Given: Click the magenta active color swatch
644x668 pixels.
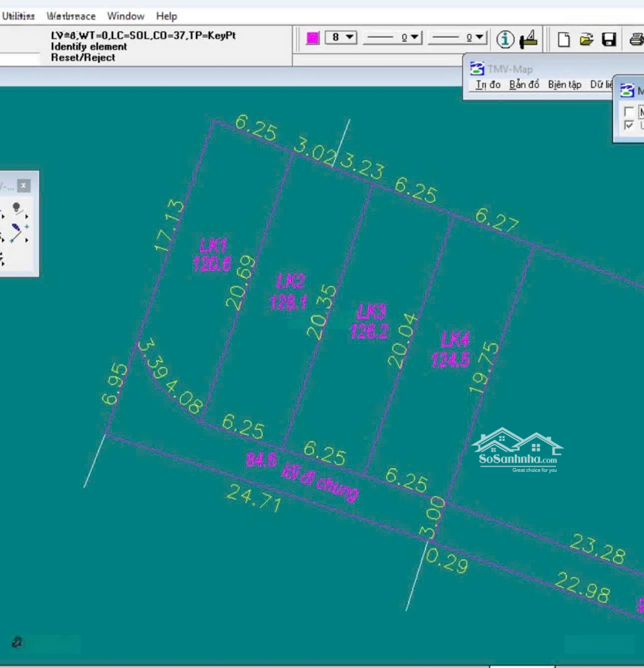Looking at the screenshot, I should click(313, 38).
